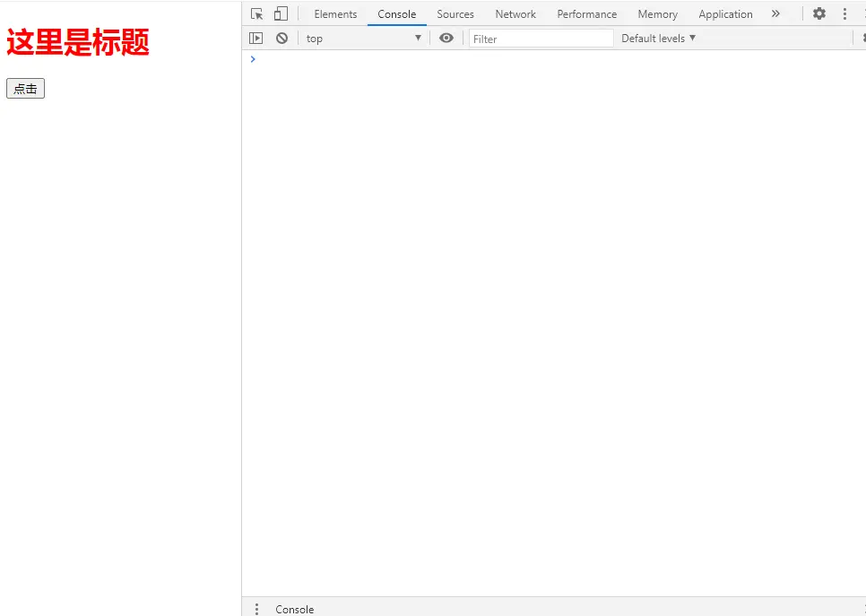Go to the Application tab

pyautogui.click(x=725, y=14)
